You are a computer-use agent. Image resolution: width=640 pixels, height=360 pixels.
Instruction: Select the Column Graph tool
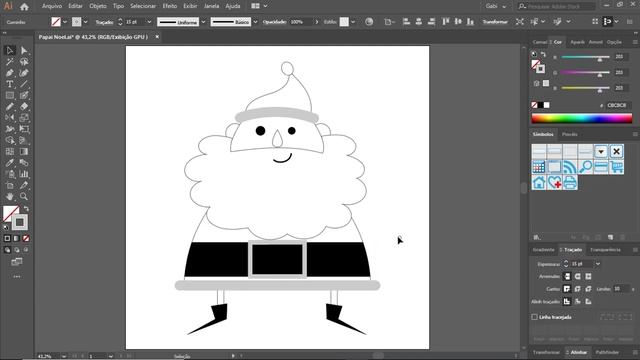24,174
